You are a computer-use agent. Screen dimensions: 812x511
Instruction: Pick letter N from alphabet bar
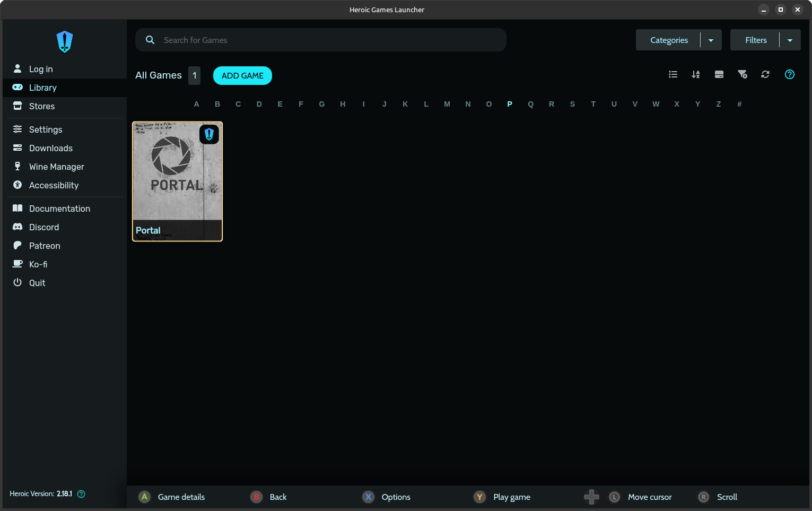[468, 104]
